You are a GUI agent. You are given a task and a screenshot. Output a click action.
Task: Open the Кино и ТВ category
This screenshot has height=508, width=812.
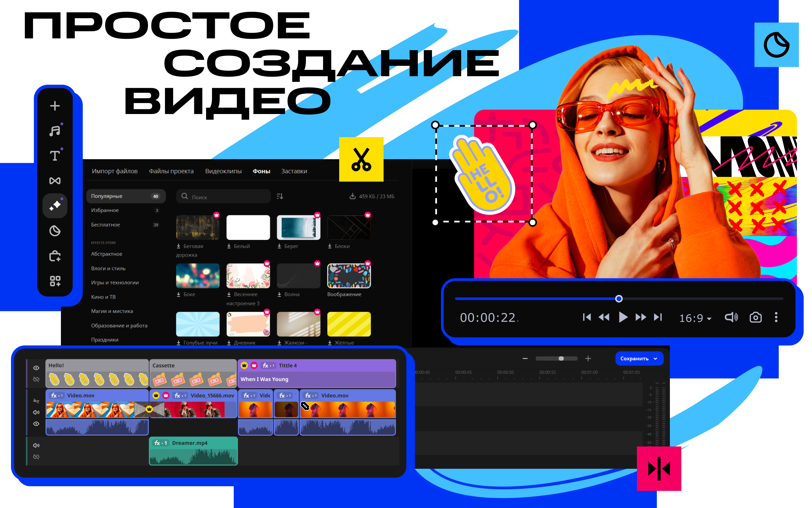pyautogui.click(x=103, y=297)
